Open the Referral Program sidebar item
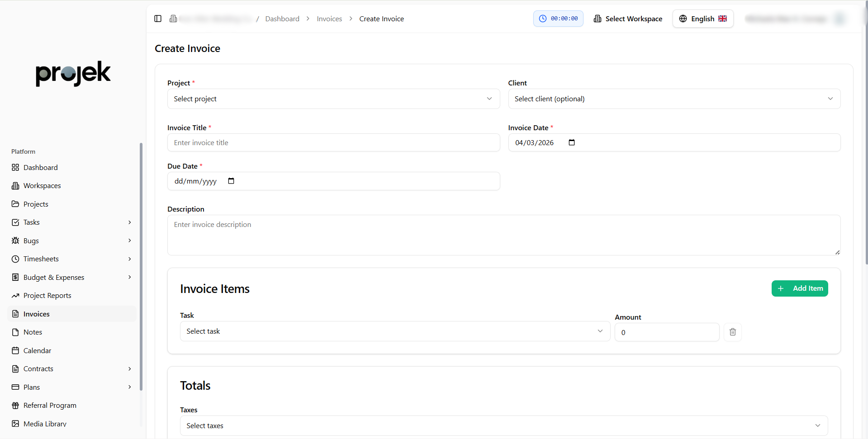The width and height of the screenshot is (868, 439). pos(50,406)
